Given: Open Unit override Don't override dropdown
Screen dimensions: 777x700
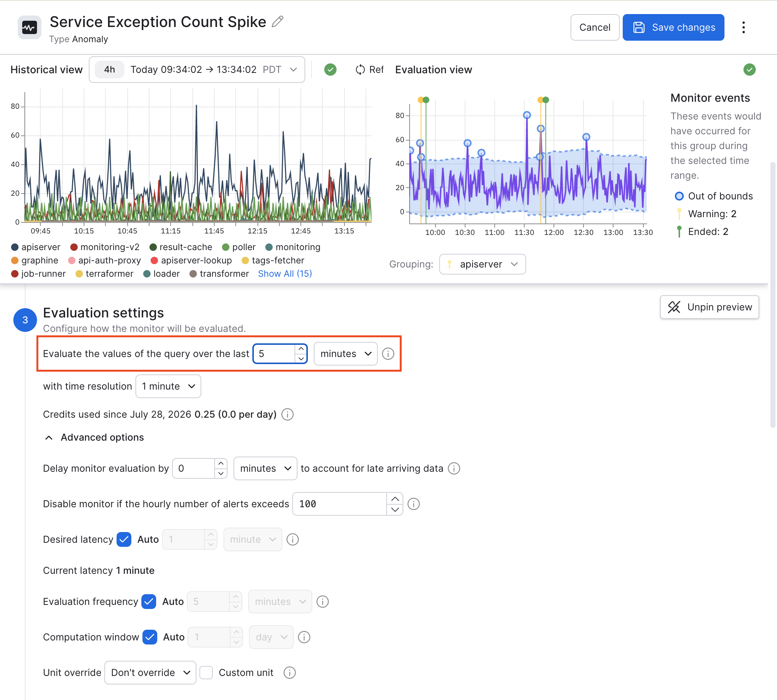Looking at the screenshot, I should coord(150,673).
